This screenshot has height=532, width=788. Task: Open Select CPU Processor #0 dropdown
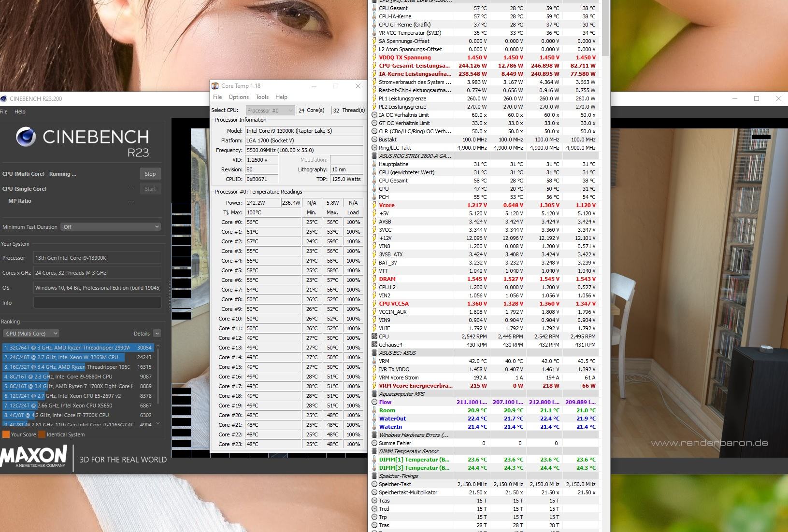coord(270,111)
